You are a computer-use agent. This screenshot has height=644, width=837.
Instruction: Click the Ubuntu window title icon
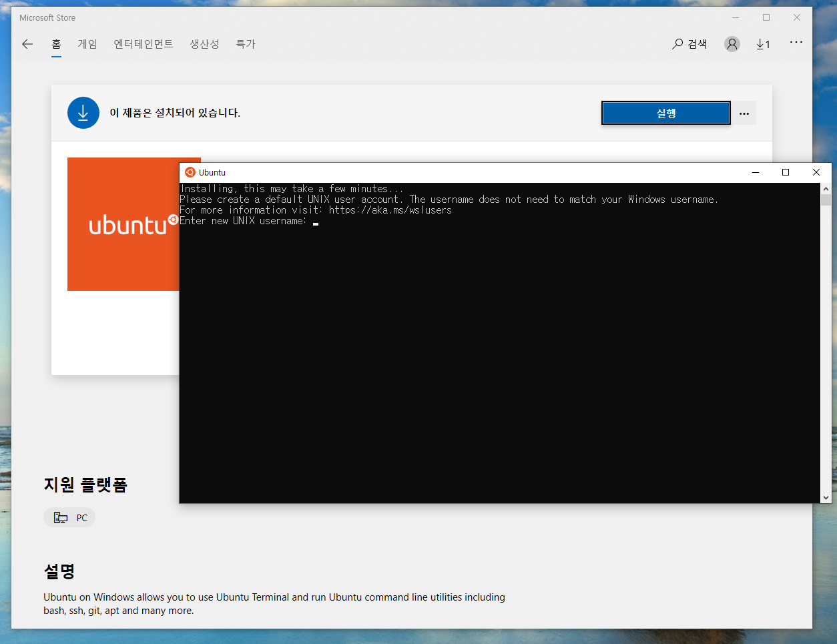(x=190, y=172)
